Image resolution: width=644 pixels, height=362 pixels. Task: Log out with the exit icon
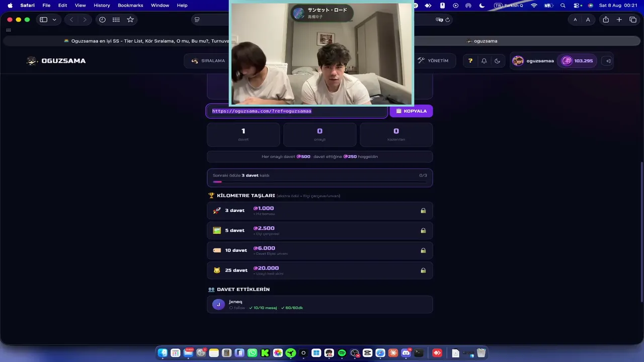[x=608, y=61]
